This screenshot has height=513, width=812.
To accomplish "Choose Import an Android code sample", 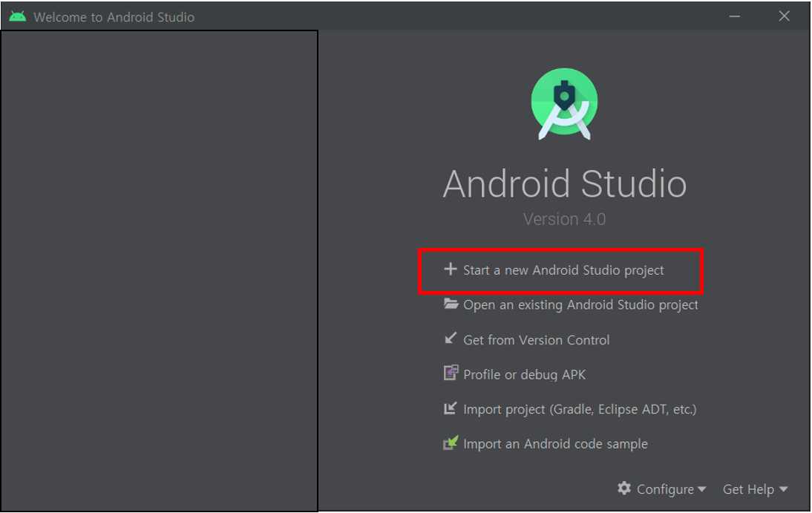I will tap(556, 444).
